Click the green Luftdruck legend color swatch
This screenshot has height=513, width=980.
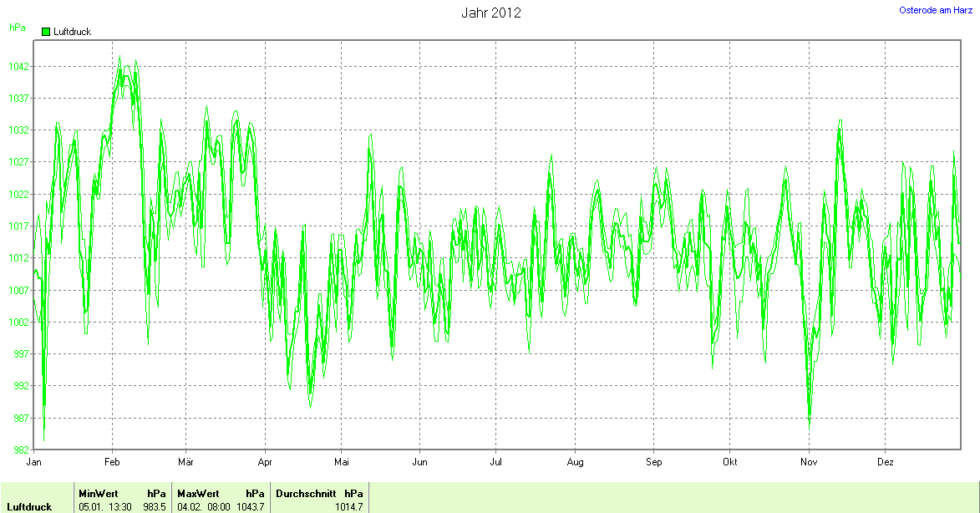pos(45,31)
